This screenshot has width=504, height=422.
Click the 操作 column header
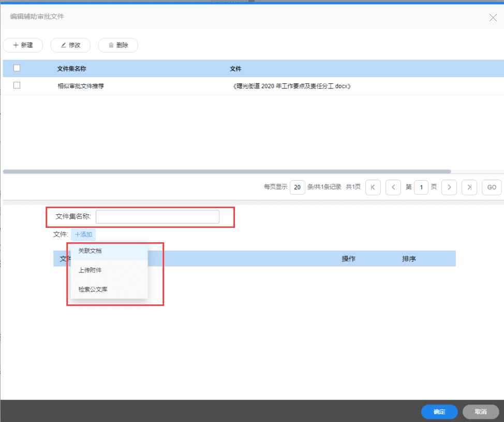348,258
